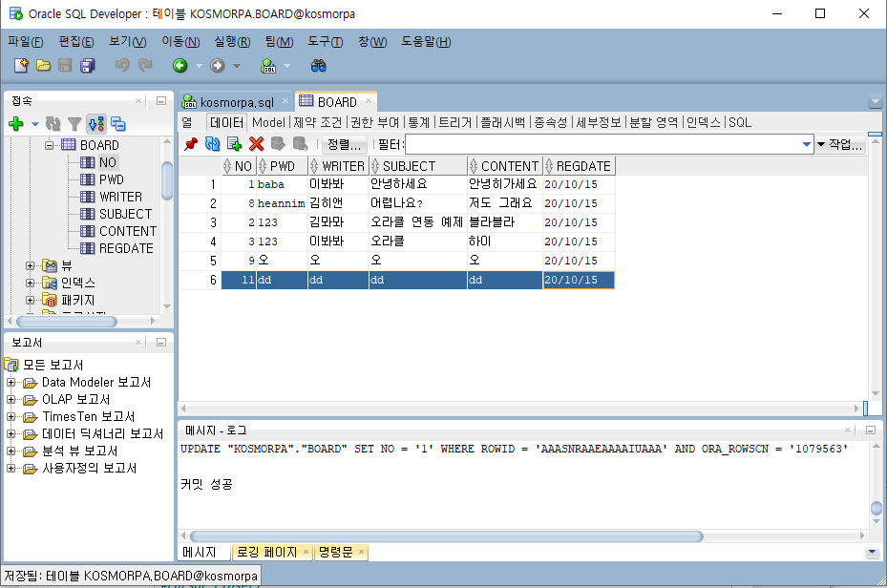Expand Data Modeler 보고서 folder
This screenshot has height=588, width=887.
point(11,382)
